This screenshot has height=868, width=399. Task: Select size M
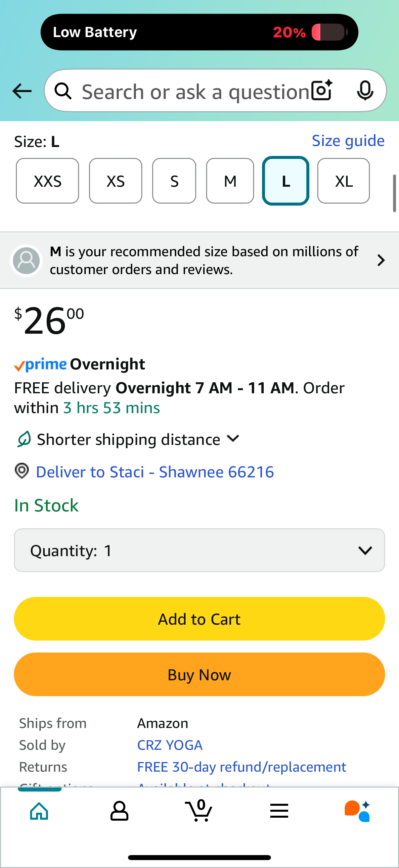point(230,181)
